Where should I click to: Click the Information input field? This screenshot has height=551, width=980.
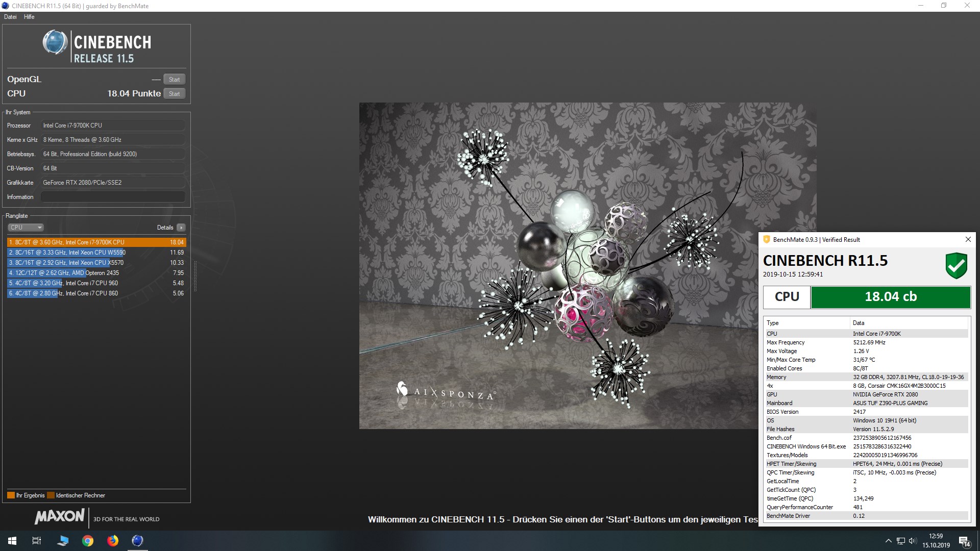(113, 197)
